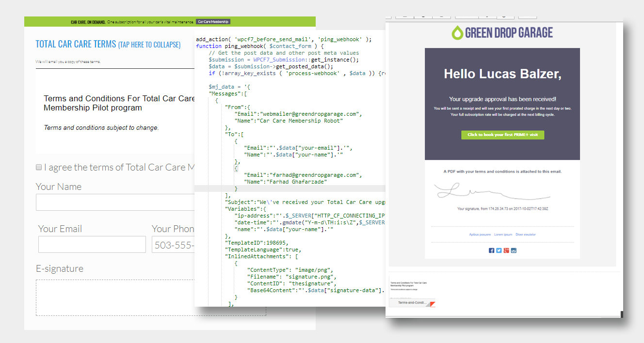Click the "Filename": "signature.png" code line
644x343 pixels.
point(292,277)
